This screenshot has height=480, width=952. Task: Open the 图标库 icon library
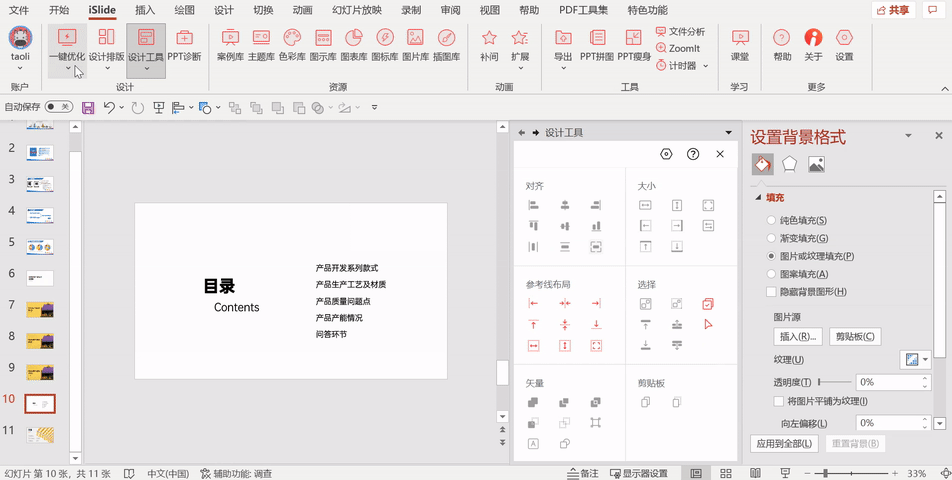[x=385, y=45]
